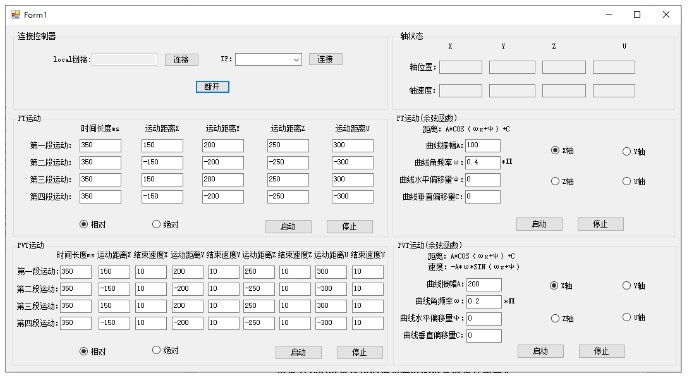The height and width of the screenshot is (381, 691).
Task: Click 停止 button in PT运动(余弦函数) group
Action: (601, 224)
